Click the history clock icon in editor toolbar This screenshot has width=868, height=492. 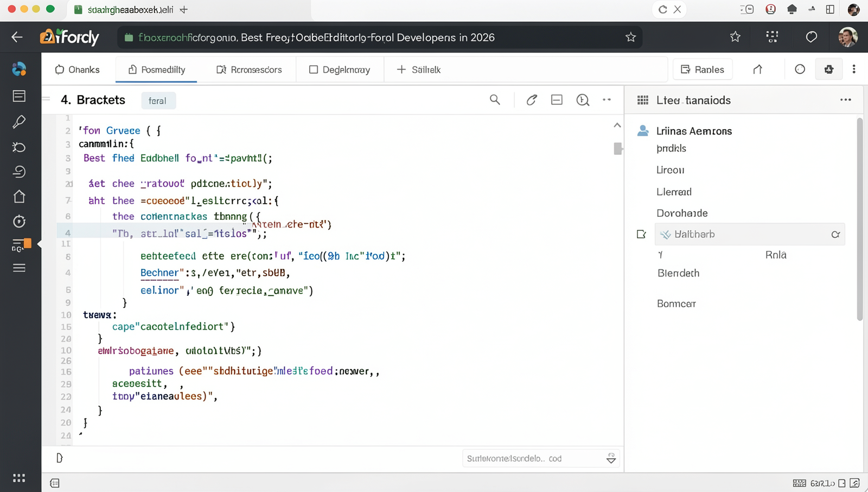point(583,100)
